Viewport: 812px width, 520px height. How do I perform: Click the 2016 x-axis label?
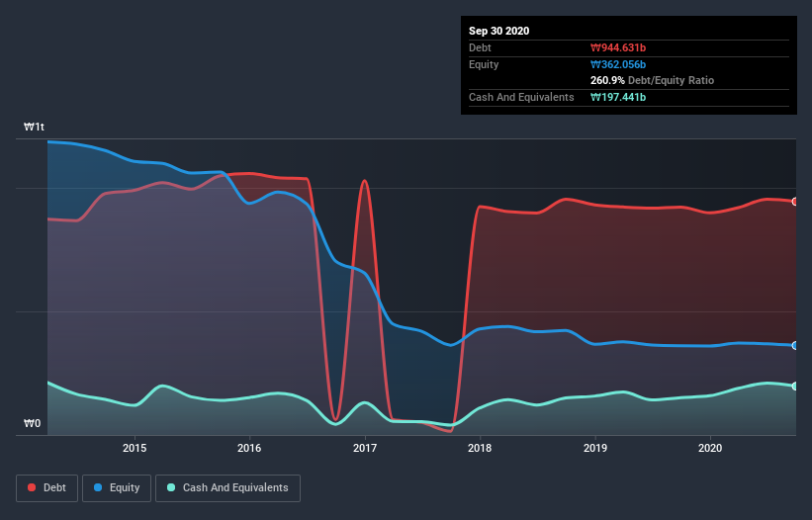click(x=249, y=448)
